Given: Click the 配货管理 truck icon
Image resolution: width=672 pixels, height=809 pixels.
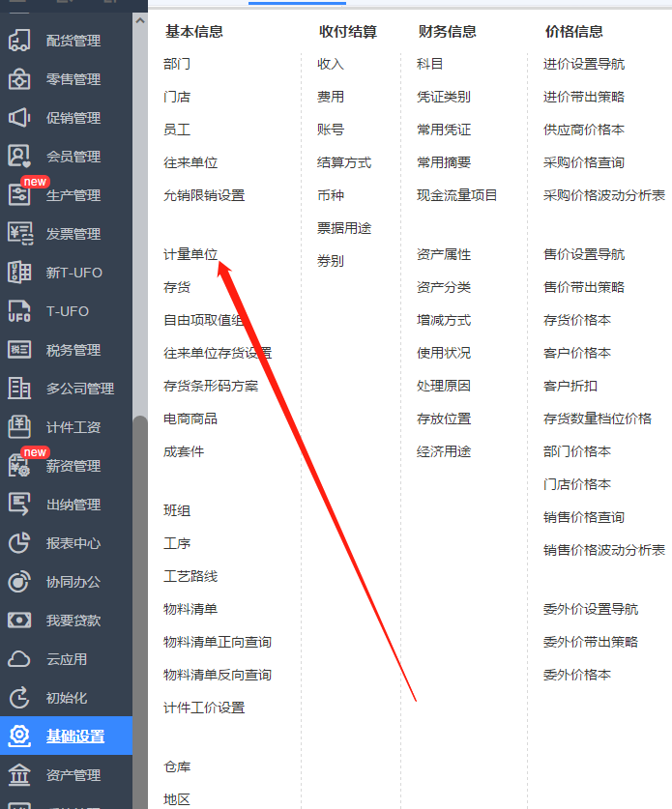Looking at the screenshot, I should tap(19, 41).
